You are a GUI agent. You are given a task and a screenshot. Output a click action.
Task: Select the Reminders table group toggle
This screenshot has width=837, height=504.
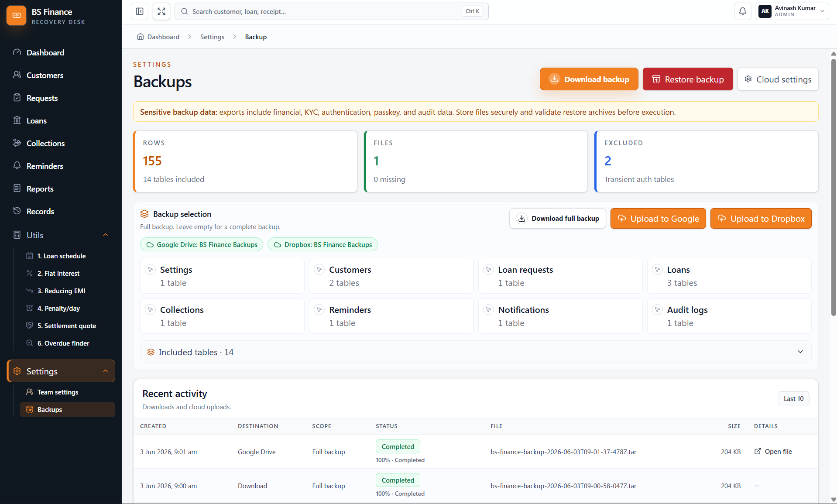tap(319, 310)
